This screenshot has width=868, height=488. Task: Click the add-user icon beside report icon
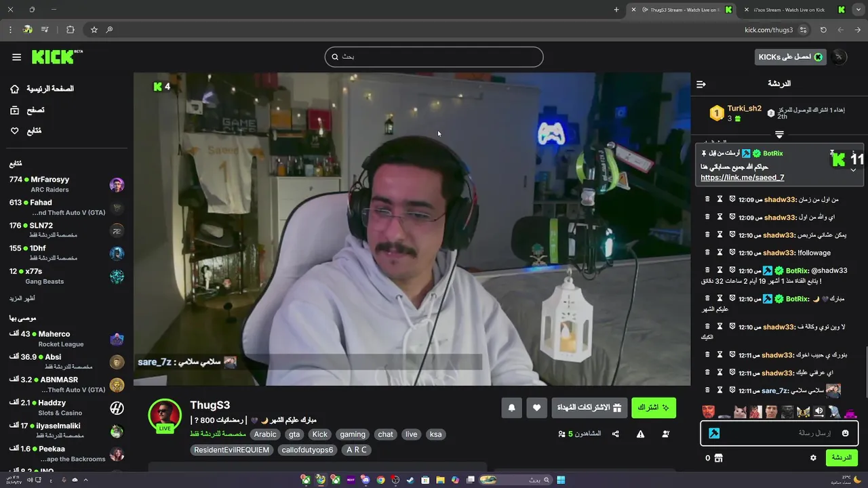pos(665,434)
